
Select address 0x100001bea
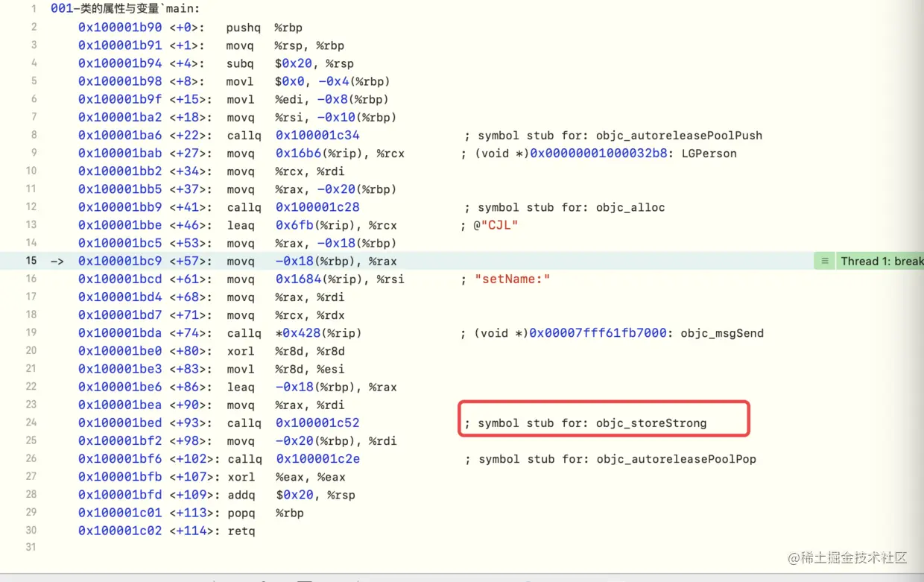[x=120, y=405]
